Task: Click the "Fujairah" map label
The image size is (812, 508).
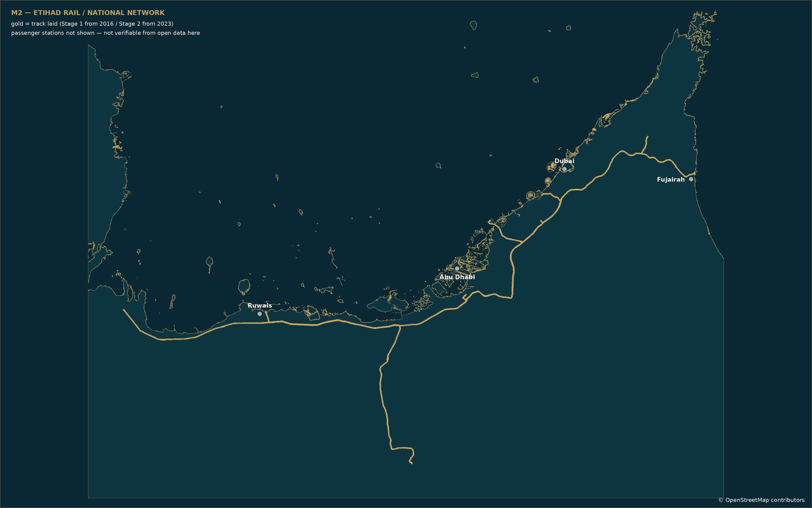Action: point(670,179)
